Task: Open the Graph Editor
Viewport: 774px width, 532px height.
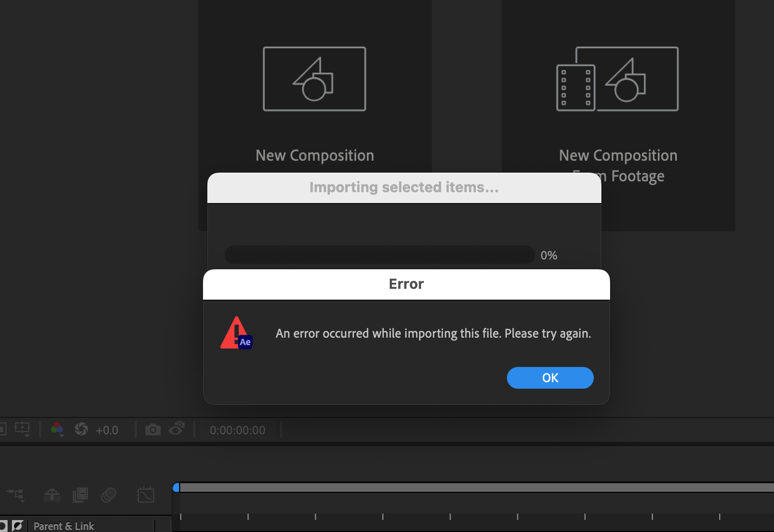Action: click(145, 495)
